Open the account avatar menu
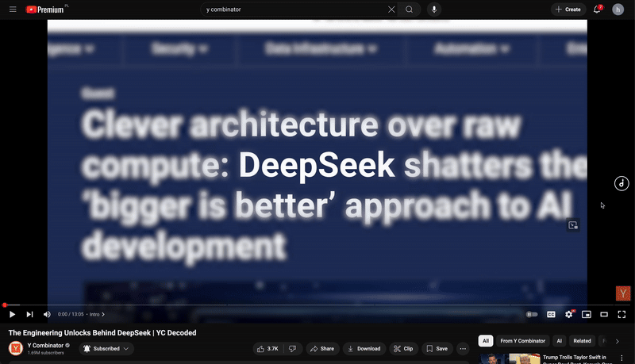This screenshot has width=635, height=364. coord(618,10)
